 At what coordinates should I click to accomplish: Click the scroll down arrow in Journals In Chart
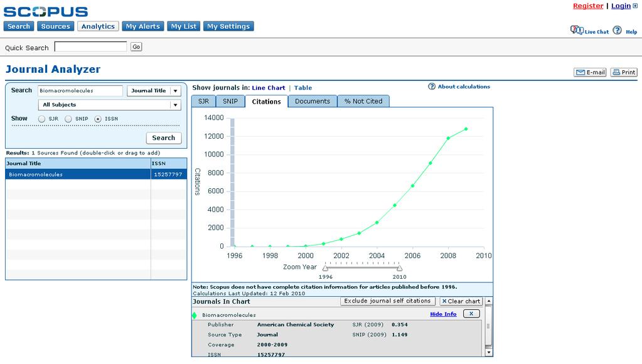pos(488,352)
